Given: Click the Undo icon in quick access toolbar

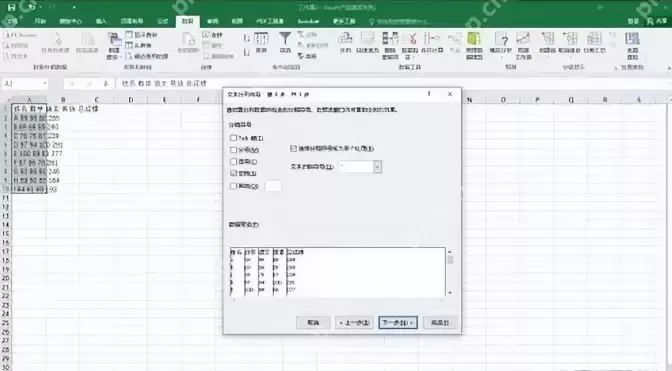Looking at the screenshot, I should pos(32,7).
